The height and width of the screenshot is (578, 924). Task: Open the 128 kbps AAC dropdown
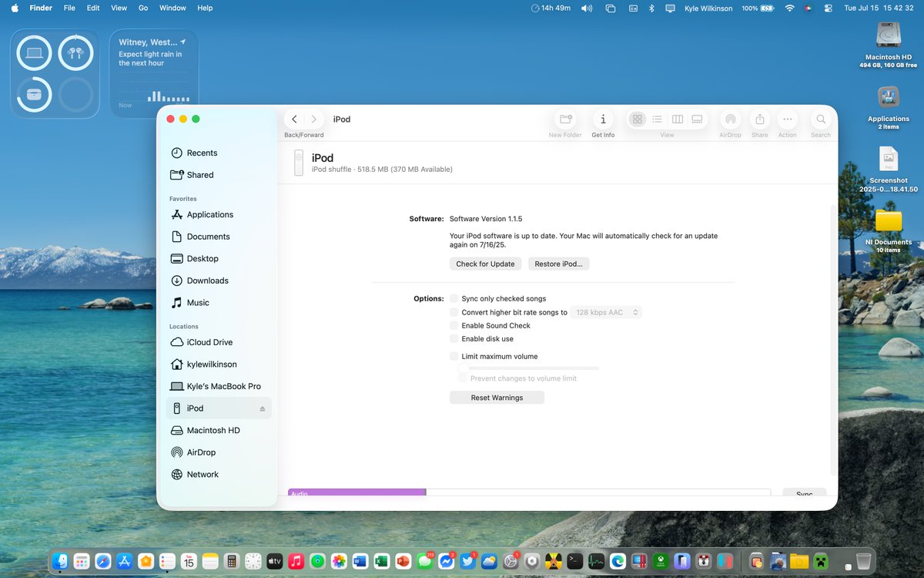pyautogui.click(x=606, y=312)
